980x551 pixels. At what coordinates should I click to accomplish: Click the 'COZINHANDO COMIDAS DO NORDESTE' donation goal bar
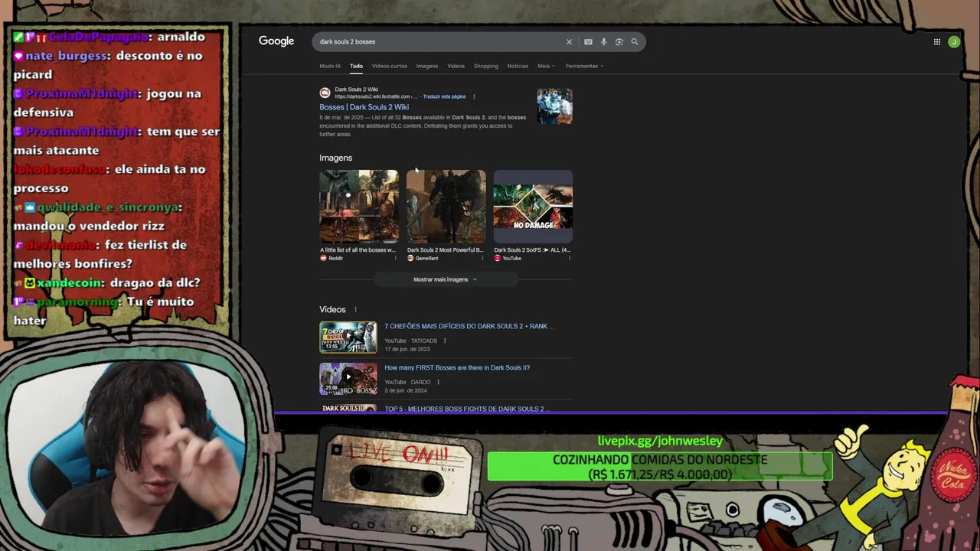click(660, 467)
